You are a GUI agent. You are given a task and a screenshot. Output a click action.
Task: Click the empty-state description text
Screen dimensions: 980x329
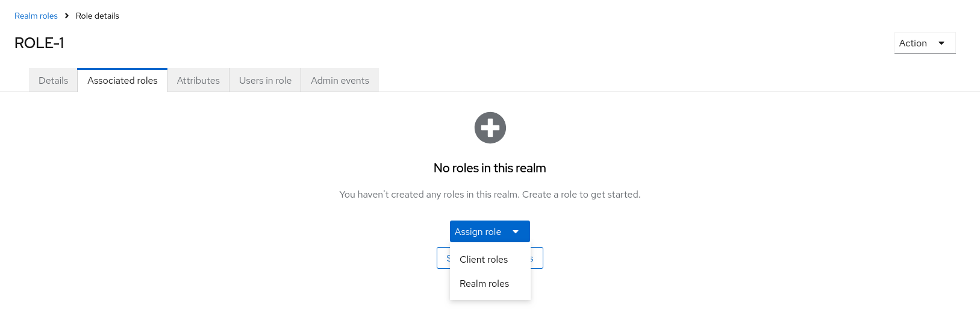490,195
